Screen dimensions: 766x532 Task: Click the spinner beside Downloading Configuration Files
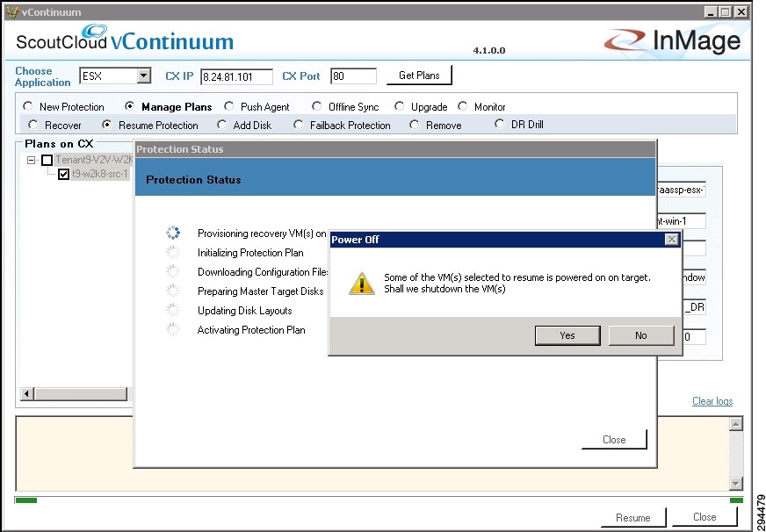[x=173, y=272]
